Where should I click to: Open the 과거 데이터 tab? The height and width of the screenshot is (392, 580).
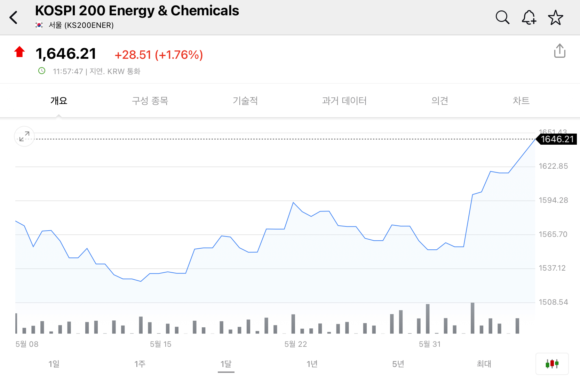pos(344,101)
